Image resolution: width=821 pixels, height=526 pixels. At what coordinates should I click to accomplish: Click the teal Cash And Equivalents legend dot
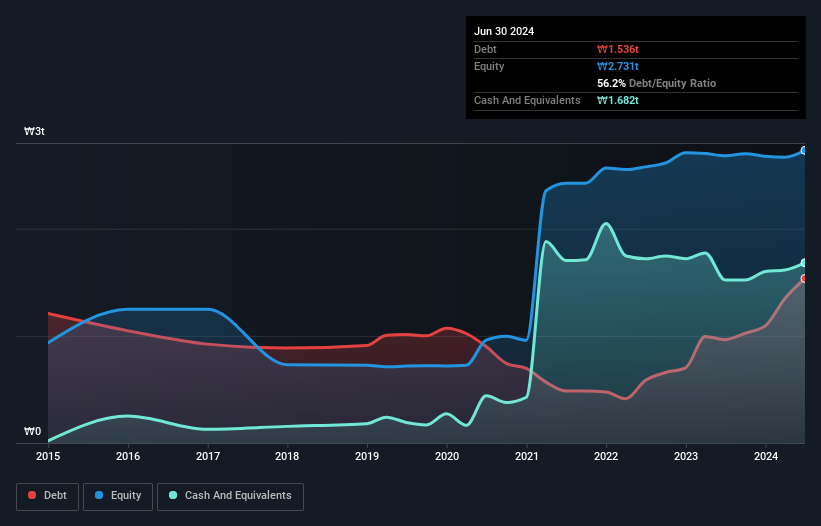coord(173,495)
